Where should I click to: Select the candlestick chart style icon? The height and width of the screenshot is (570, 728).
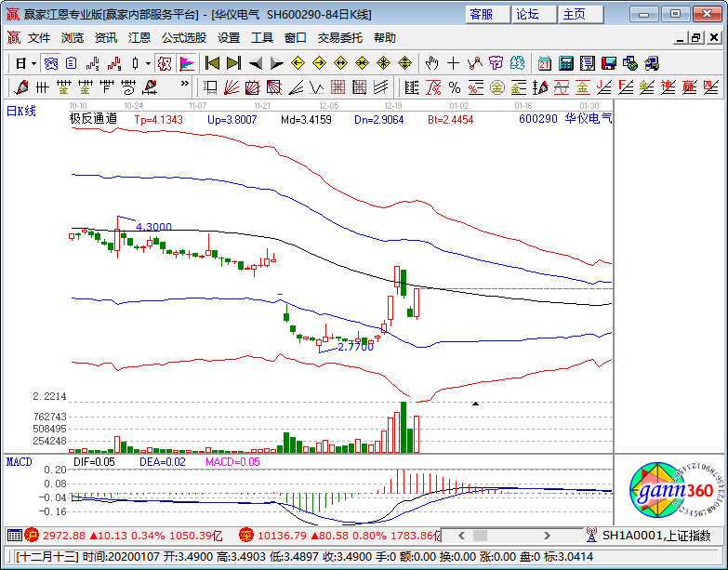136,63
